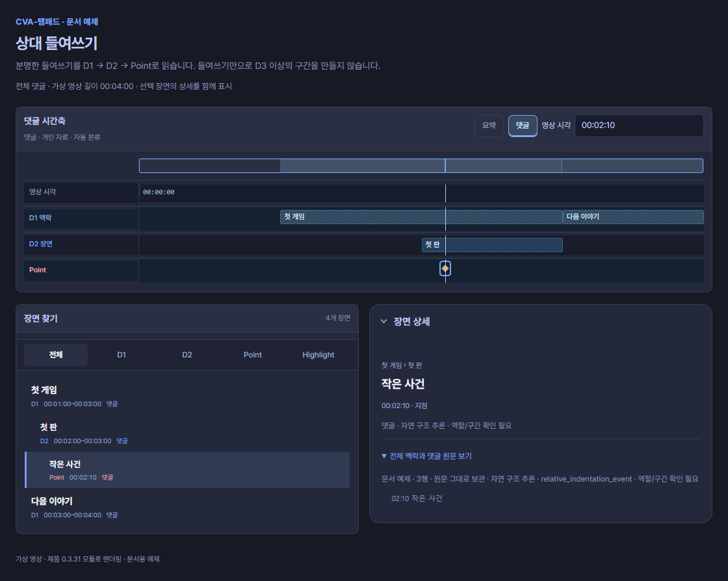Click the 댓글 tag in 첫 판 row
The height and width of the screenshot is (581, 728).
click(x=122, y=441)
